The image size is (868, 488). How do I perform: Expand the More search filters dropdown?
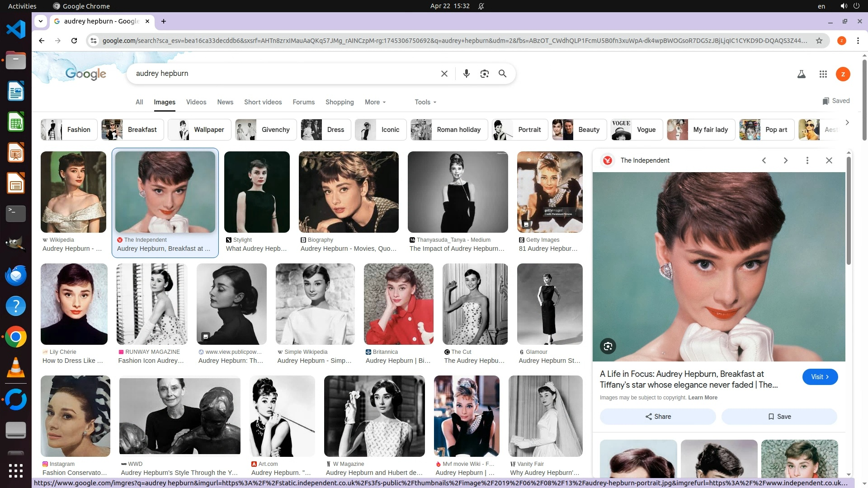click(375, 102)
